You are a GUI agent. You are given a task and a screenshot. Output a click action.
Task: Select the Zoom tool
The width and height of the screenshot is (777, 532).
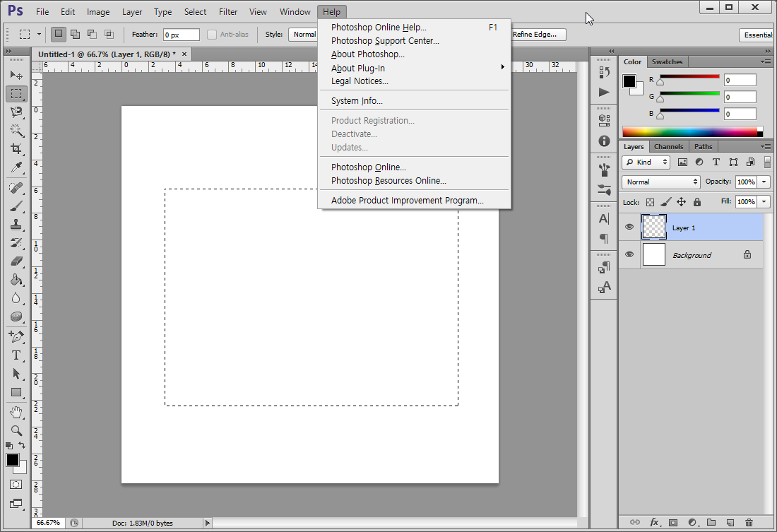point(16,430)
